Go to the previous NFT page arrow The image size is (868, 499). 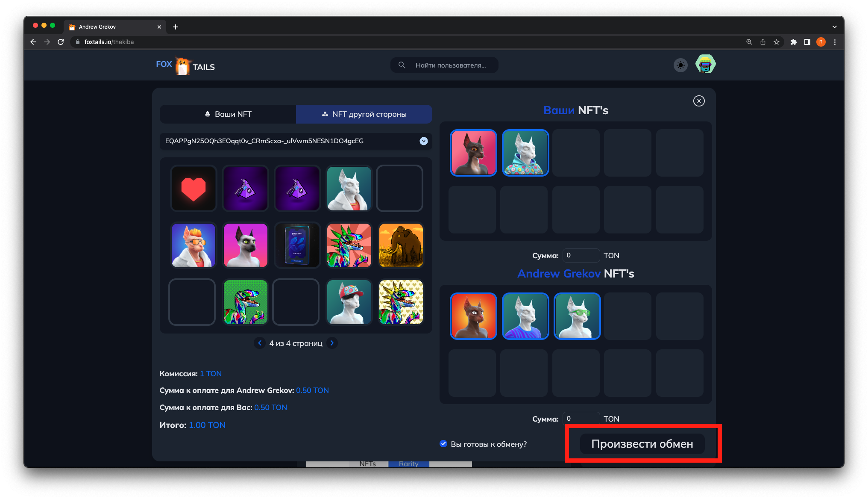(x=260, y=343)
